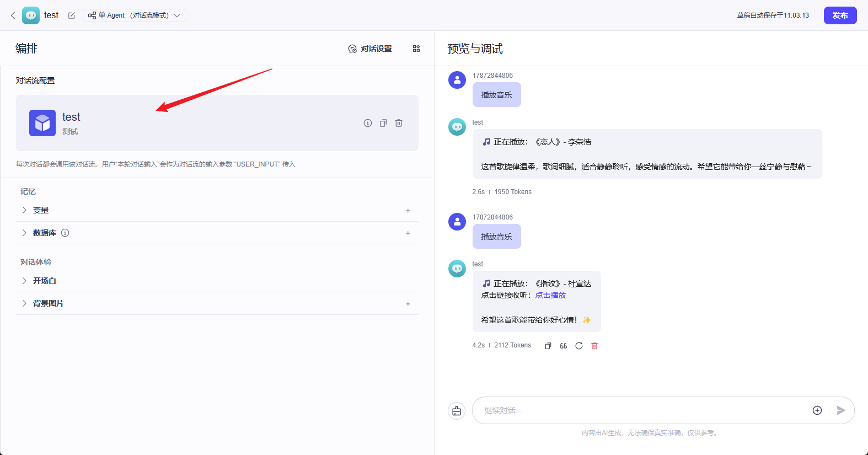Click the 记忆 section label
Viewport: 868px width, 455px height.
(28, 191)
